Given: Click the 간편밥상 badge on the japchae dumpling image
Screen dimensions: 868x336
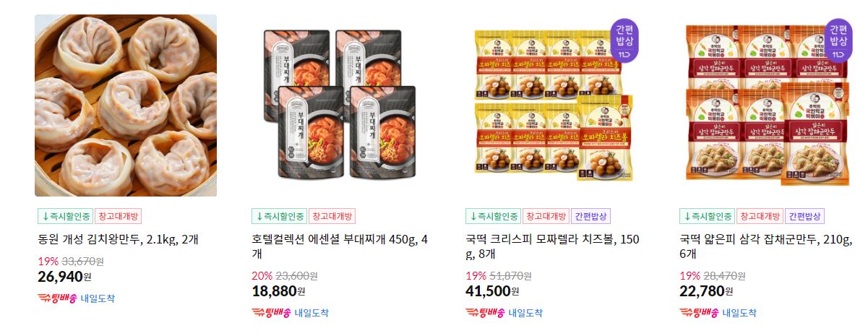Looking at the screenshot, I should coord(839,40).
